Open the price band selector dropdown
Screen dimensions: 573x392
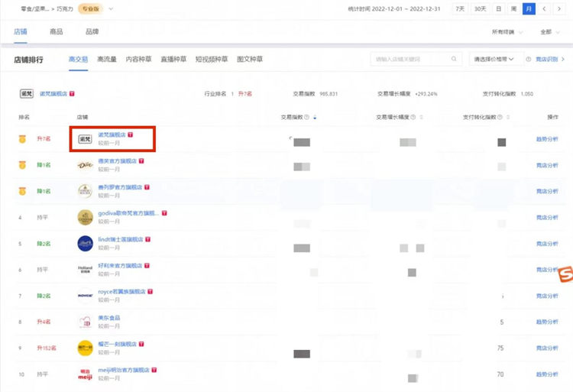coord(497,59)
